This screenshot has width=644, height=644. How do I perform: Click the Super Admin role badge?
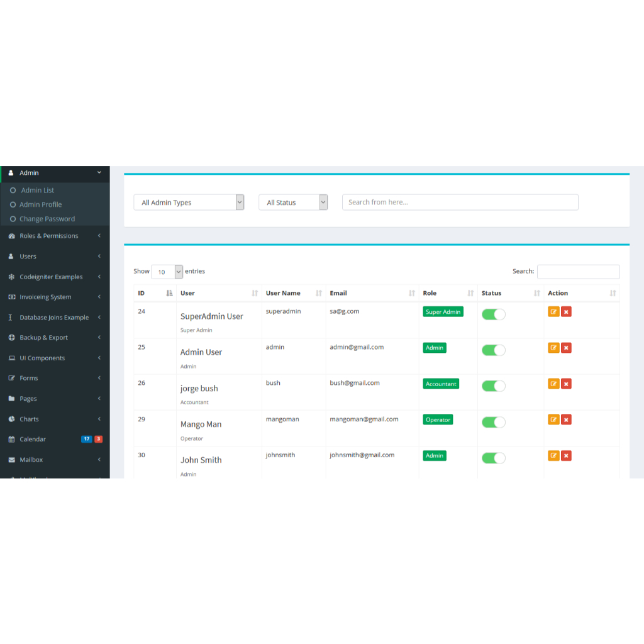[443, 312]
